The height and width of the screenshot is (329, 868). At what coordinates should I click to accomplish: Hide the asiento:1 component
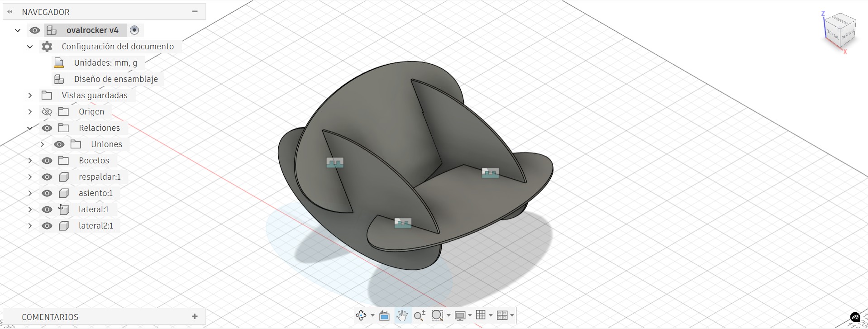(x=47, y=193)
